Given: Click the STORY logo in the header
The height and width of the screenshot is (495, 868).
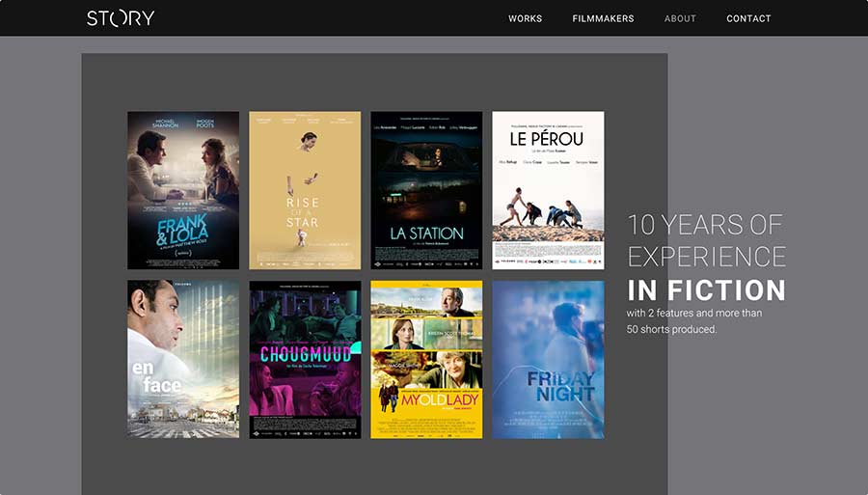Looking at the screenshot, I should pyautogui.click(x=121, y=18).
